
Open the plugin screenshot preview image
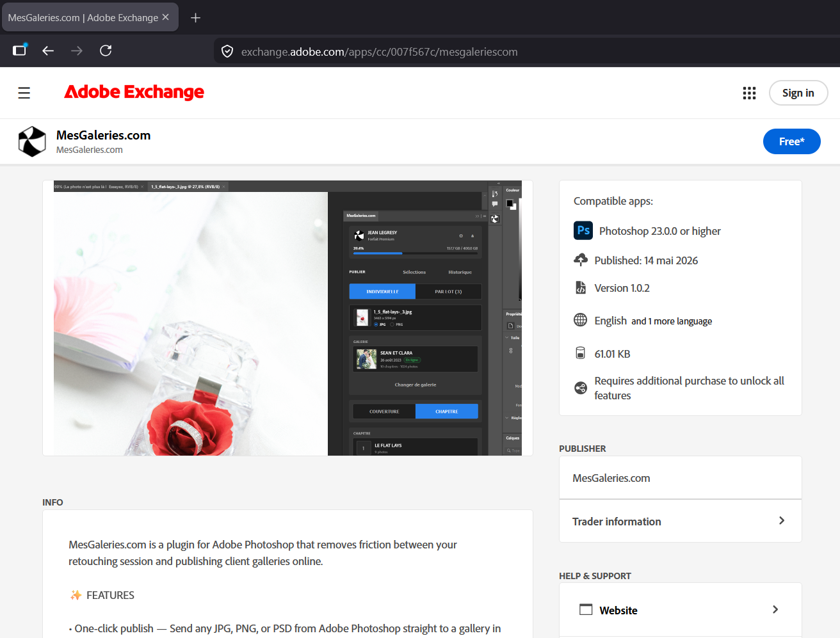[287, 318]
